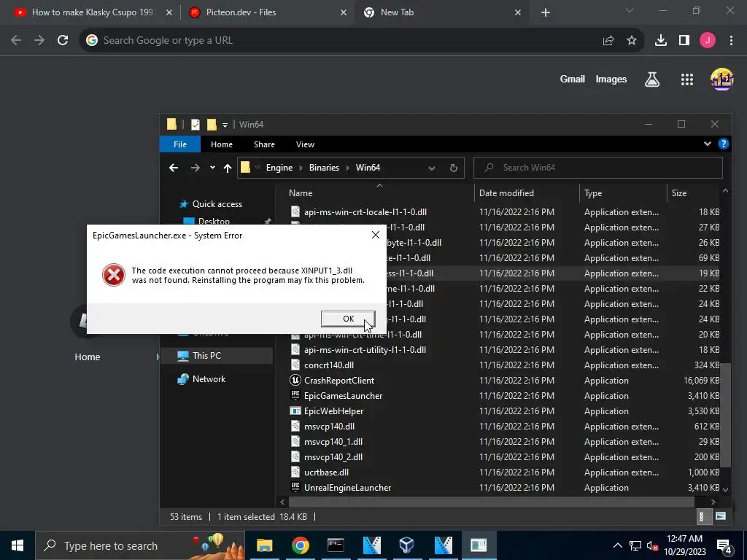
Task: Open recent locations dropdown in Explorer
Action: 212,168
